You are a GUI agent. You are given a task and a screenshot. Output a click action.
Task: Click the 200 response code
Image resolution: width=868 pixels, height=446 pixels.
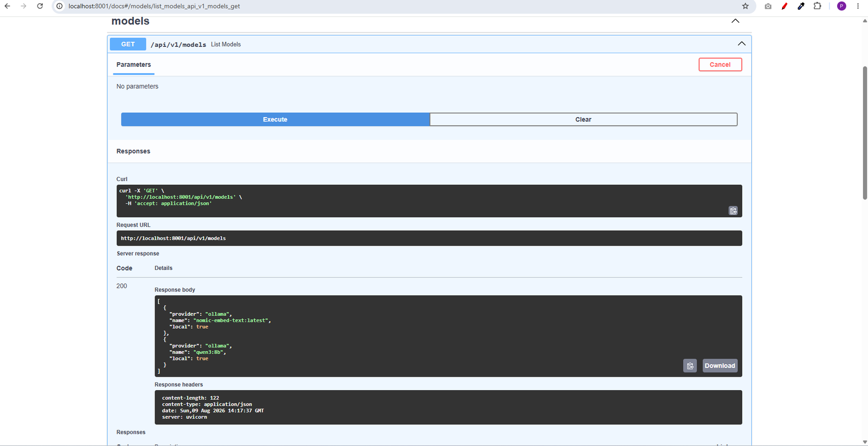(x=122, y=286)
